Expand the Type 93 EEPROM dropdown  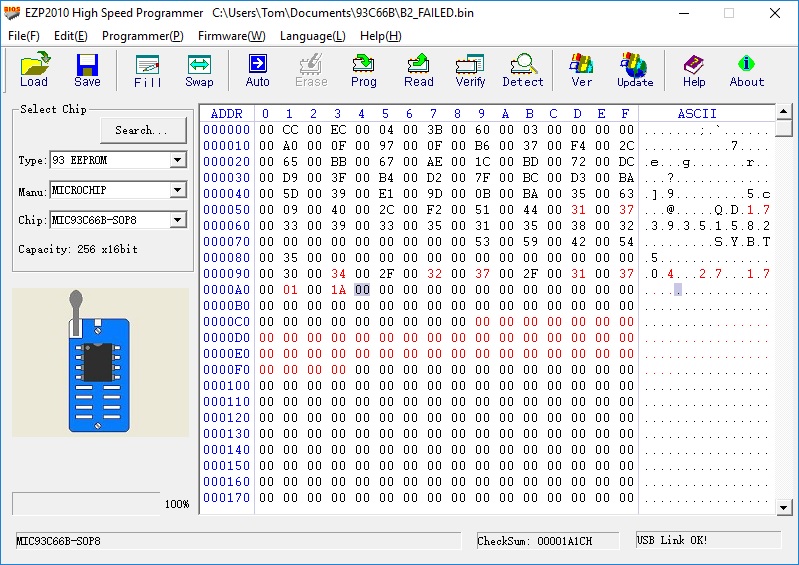(177, 160)
